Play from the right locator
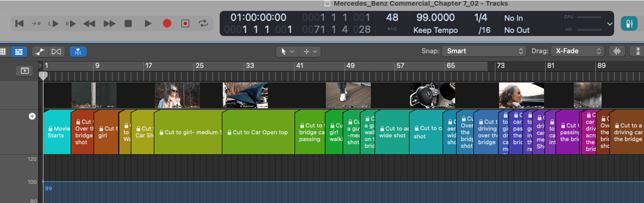644x203 pixels. click(x=71, y=23)
